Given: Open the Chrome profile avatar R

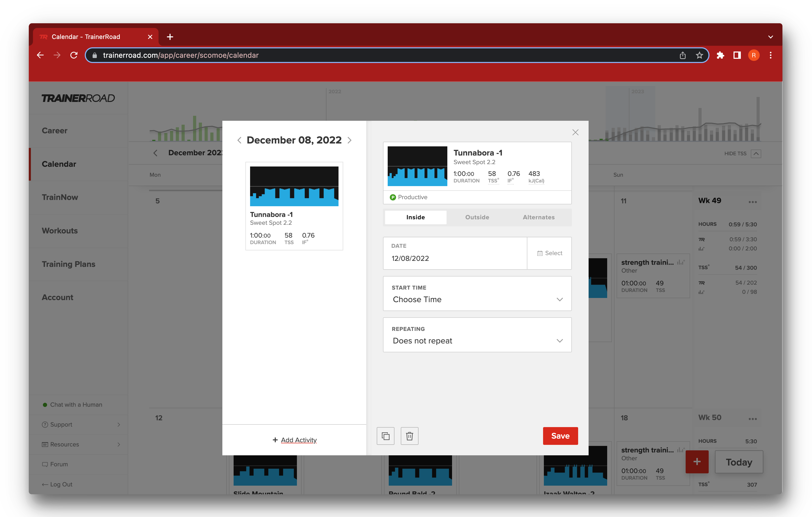Looking at the screenshot, I should pos(754,55).
